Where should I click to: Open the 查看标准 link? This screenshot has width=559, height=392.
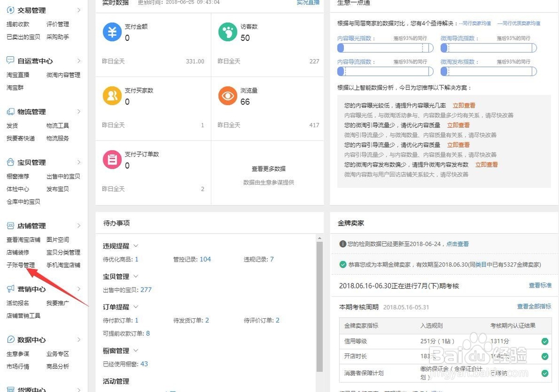click(540, 285)
